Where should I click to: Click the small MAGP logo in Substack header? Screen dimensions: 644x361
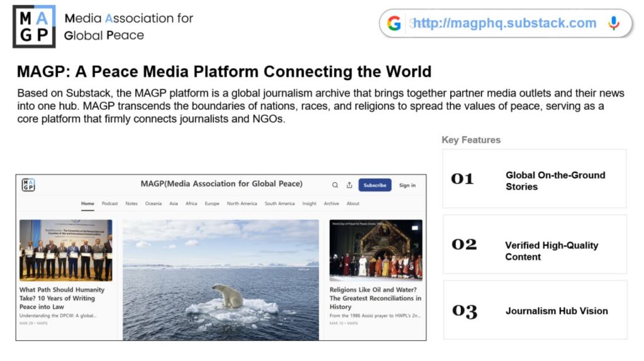point(28,184)
